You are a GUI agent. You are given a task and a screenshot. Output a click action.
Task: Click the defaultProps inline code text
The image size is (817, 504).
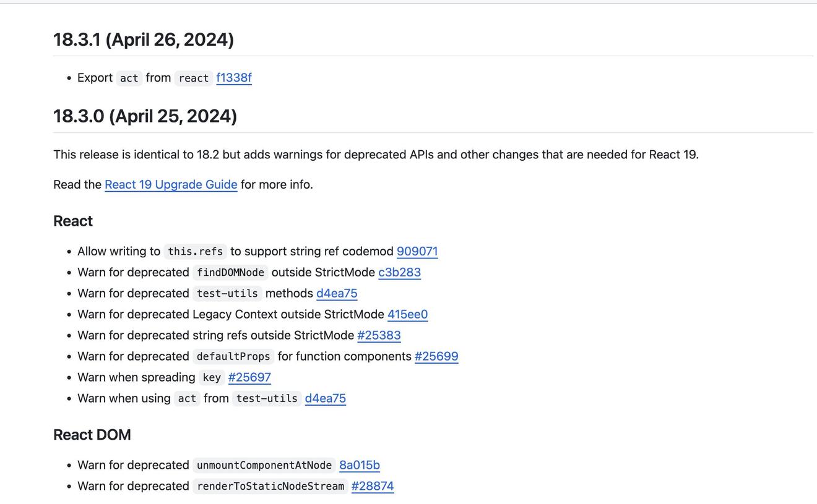(x=233, y=356)
